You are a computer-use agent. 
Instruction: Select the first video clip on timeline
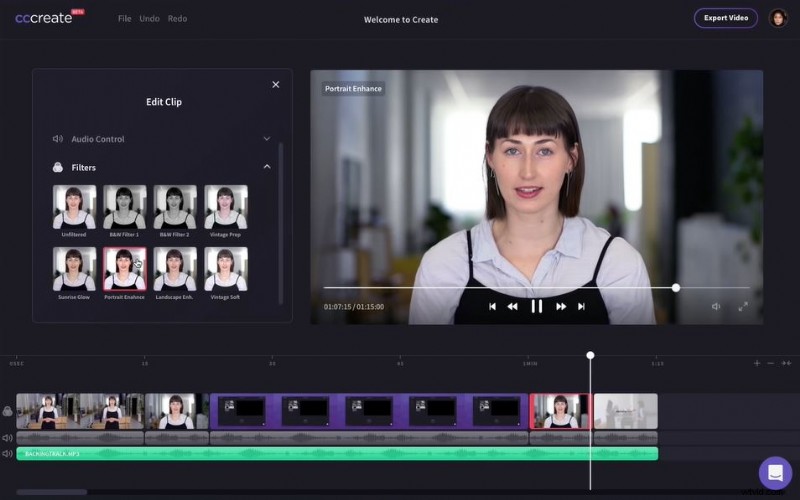(x=80, y=411)
